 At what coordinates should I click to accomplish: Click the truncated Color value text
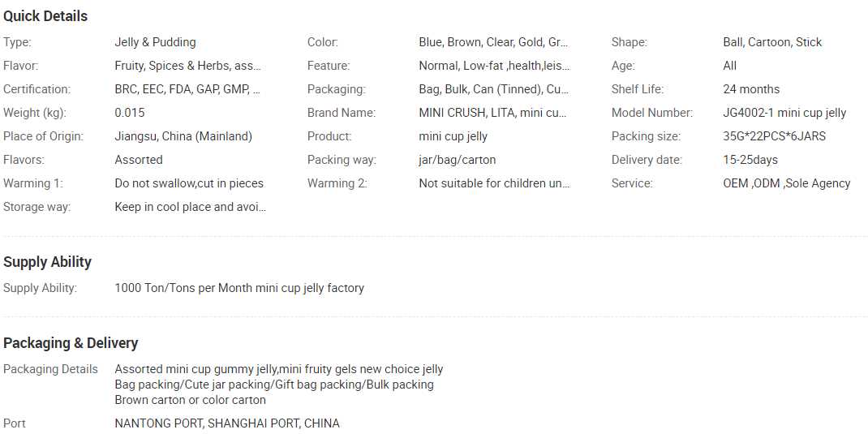[x=493, y=42]
